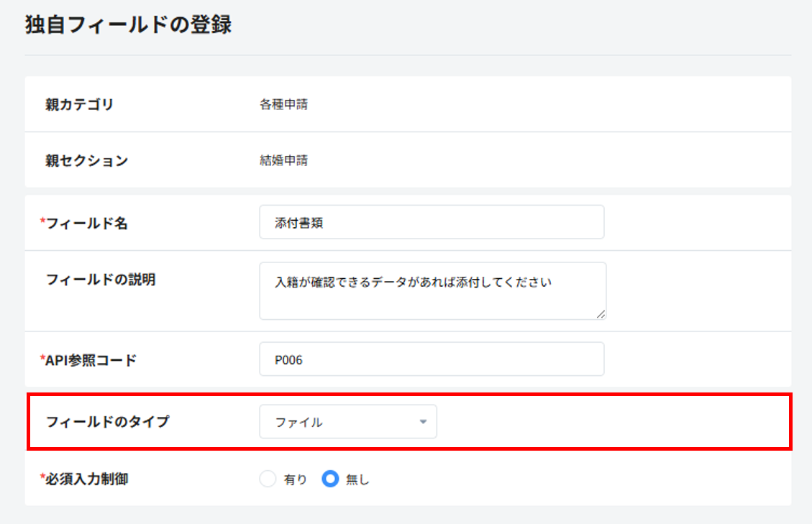
Task: Select the 無し radio button
Action: [330, 479]
